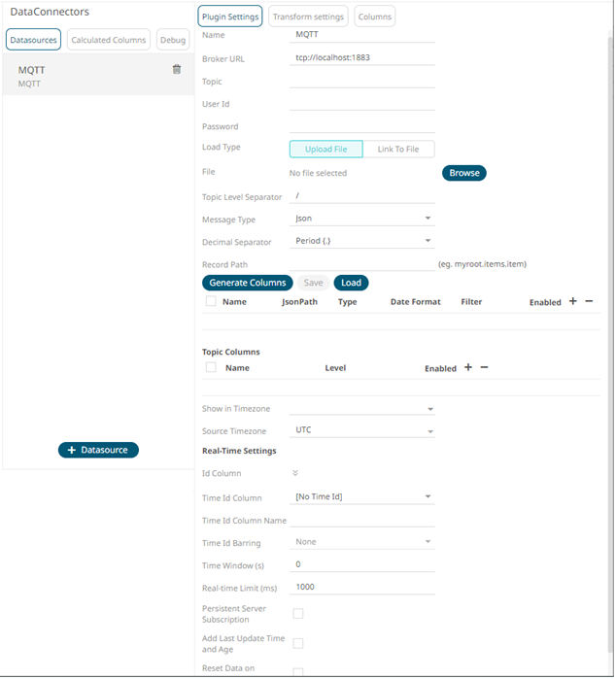Click the plus icon to add a JSON column
Viewport: 616px width, 679px height.
(x=572, y=302)
